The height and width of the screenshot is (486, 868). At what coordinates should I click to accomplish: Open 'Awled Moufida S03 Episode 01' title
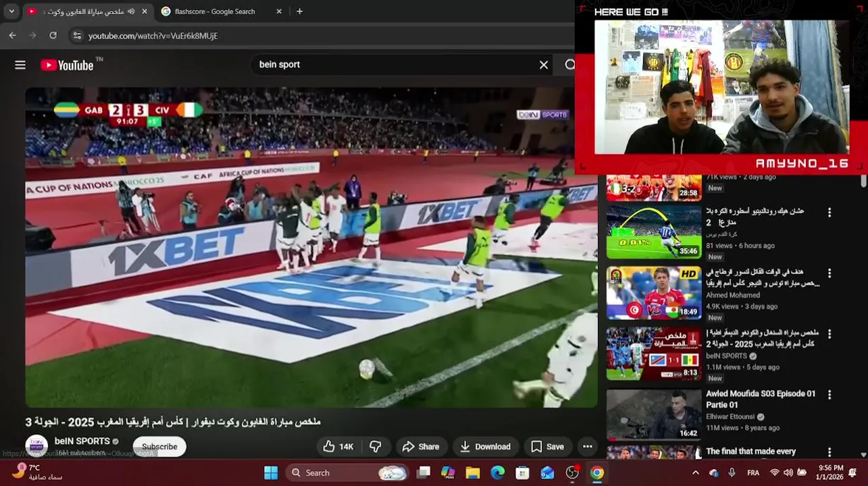(x=761, y=399)
